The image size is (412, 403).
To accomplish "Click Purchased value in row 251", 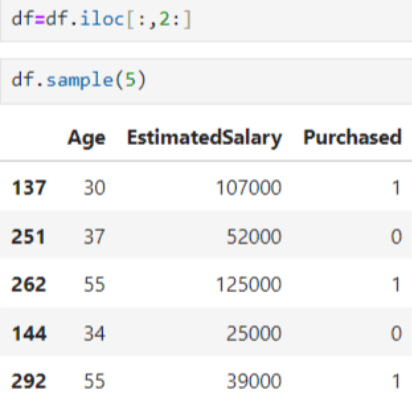I will point(396,237).
